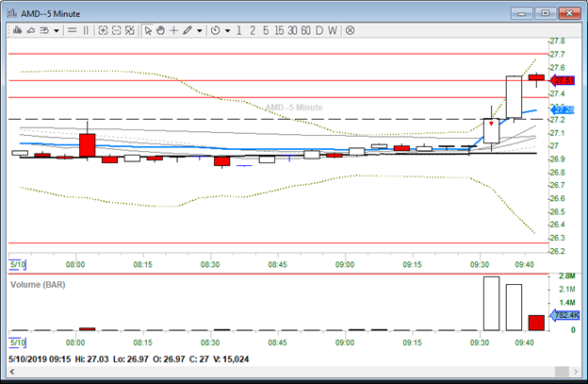Open dropdown arrow next to clock icon
This screenshot has width=588, height=384.
[227, 30]
